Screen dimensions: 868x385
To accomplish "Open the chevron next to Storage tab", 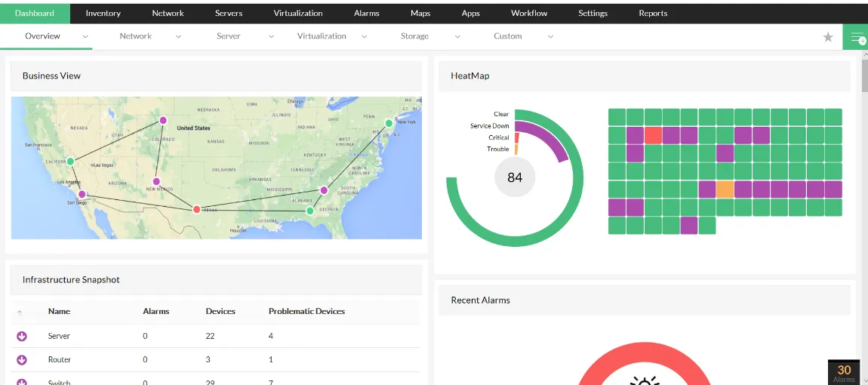I will point(457,36).
